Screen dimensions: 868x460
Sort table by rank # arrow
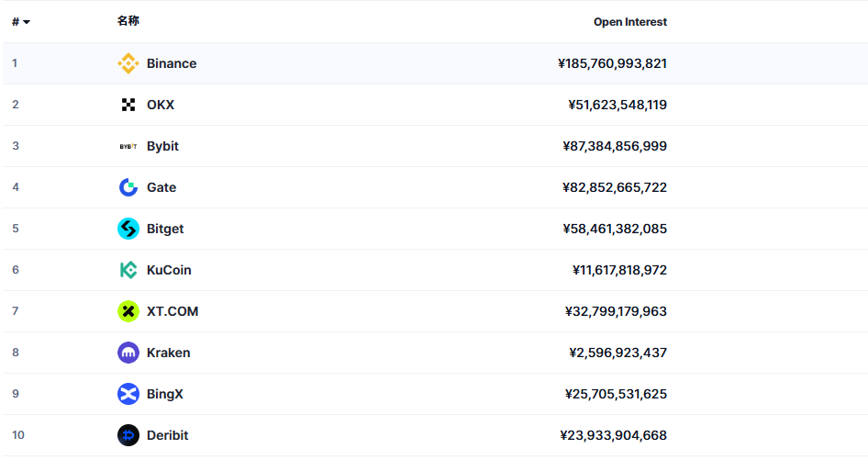tap(27, 22)
